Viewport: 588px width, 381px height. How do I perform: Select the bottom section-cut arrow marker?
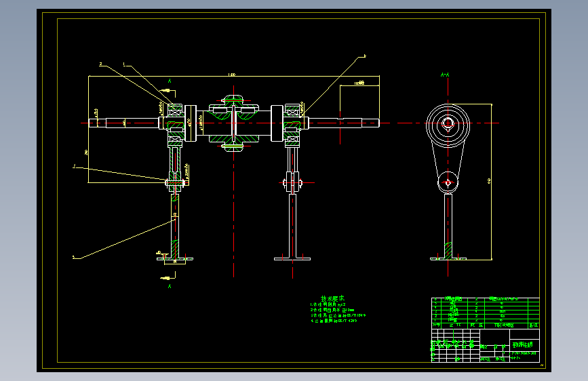(x=168, y=277)
